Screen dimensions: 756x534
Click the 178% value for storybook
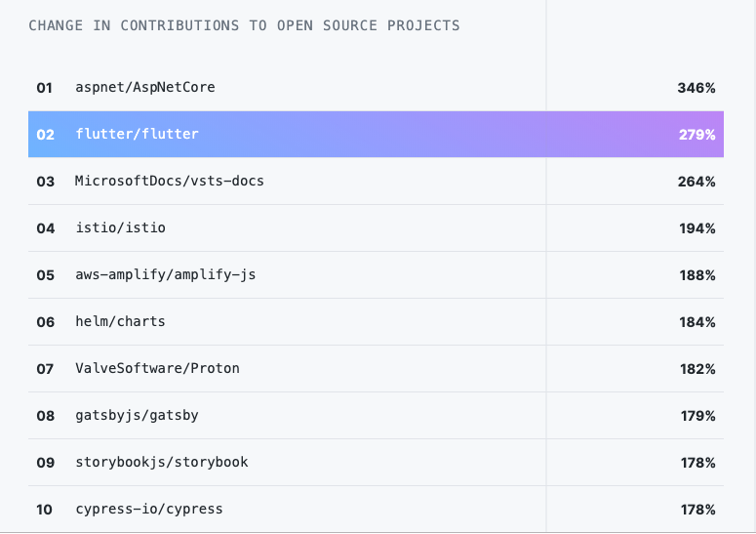697,463
